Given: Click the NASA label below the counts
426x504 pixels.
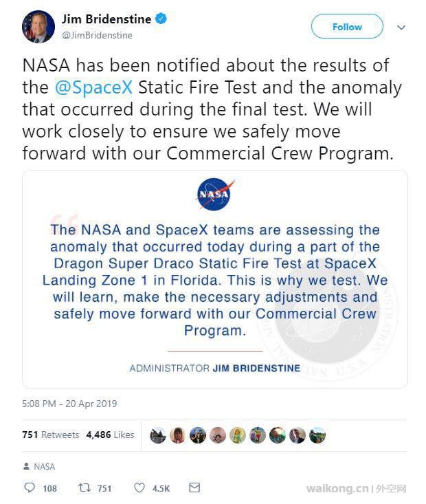Looking at the screenshot, I should click(x=45, y=466).
